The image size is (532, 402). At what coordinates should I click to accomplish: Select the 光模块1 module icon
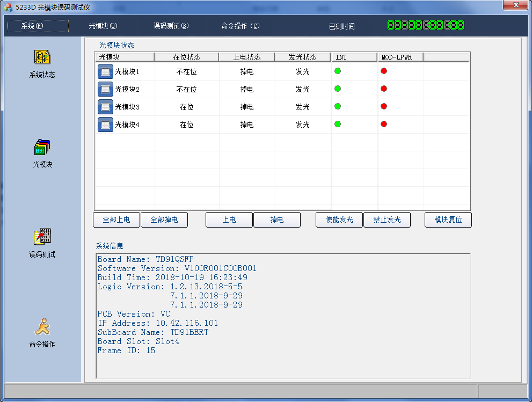pyautogui.click(x=105, y=71)
